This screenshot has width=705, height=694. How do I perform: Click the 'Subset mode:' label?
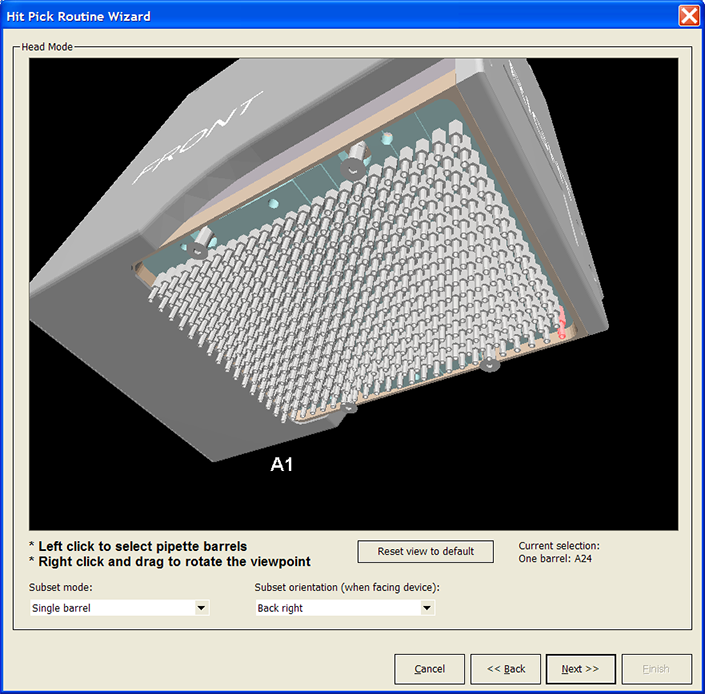[x=61, y=587]
